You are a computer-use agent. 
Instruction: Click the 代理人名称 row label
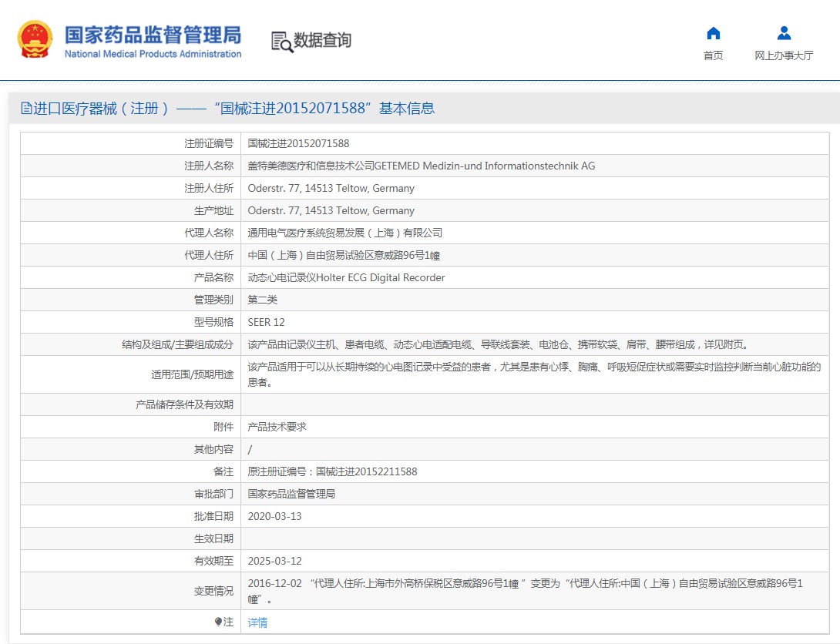(209, 233)
